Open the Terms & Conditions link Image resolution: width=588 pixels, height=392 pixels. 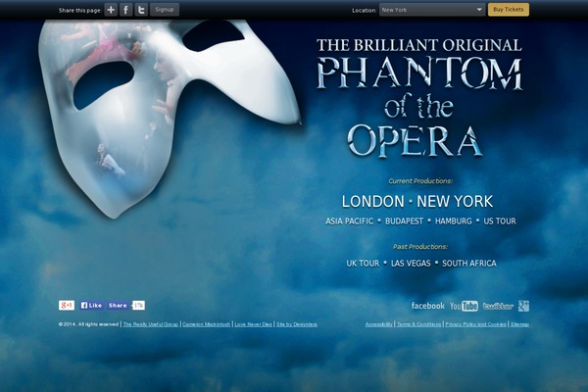click(418, 324)
